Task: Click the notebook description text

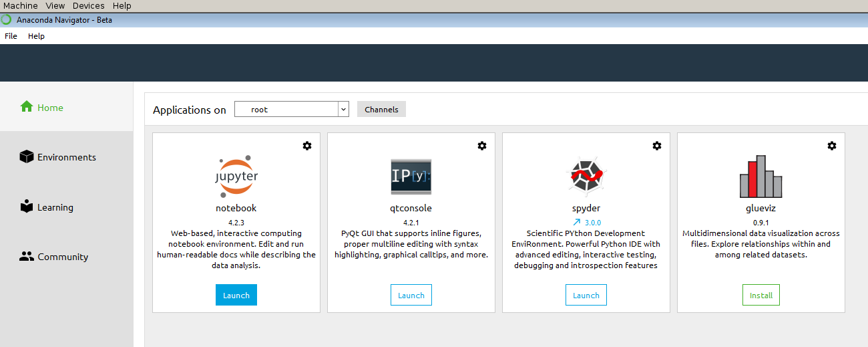Action: point(236,249)
